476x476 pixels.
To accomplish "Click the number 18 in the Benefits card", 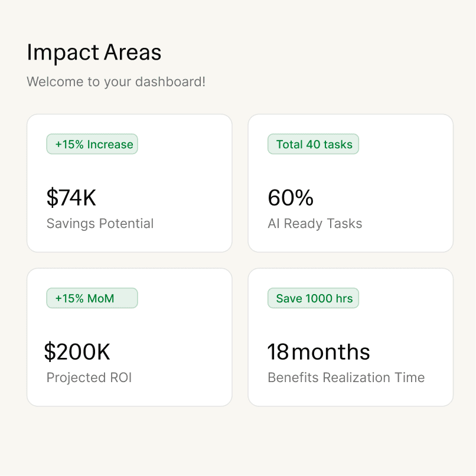I will (278, 352).
